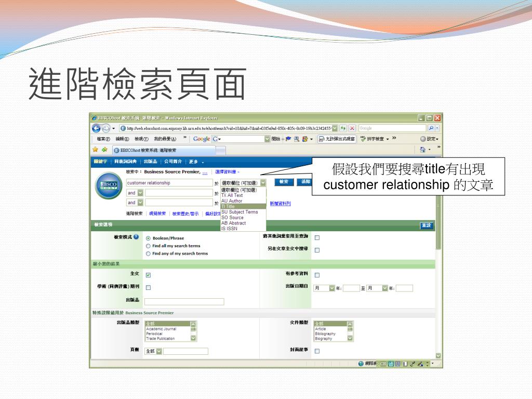Image resolution: width=532 pixels, height=399 pixels.
Task: Click the customer relationship search field
Action: pos(169,183)
